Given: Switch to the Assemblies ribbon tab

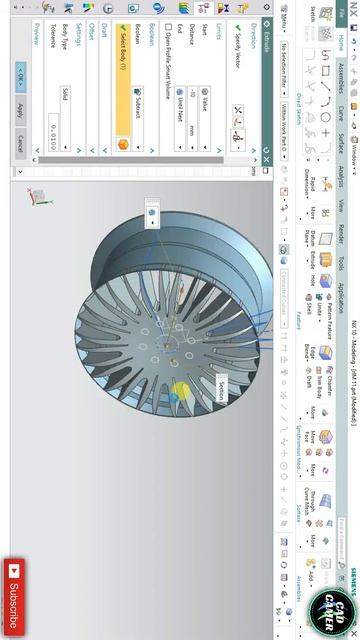Looking at the screenshot, I should tap(342, 78).
